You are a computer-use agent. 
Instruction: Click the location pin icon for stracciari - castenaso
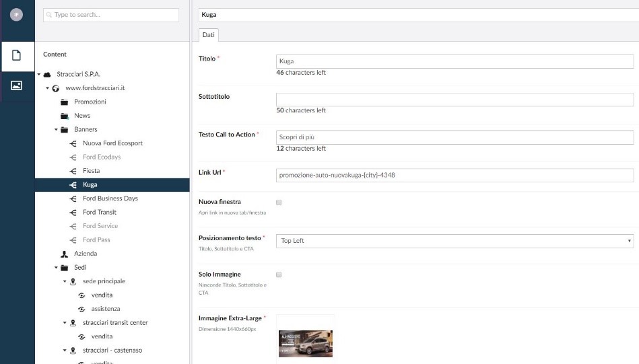pos(73,351)
